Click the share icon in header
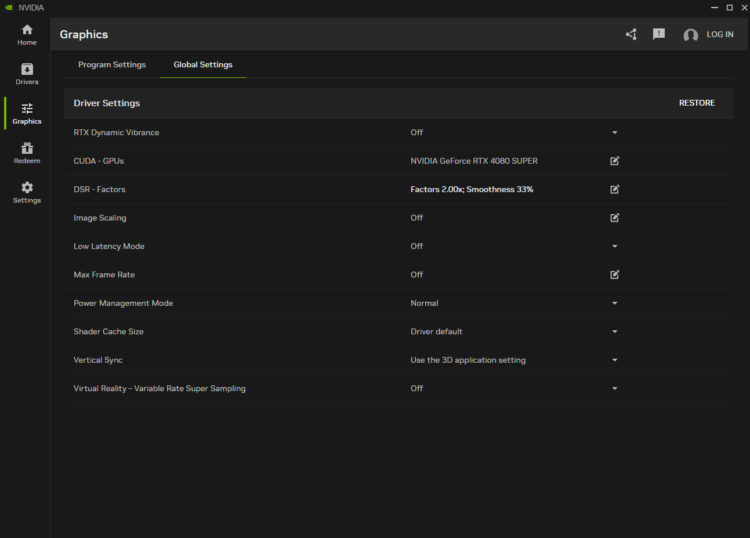The width and height of the screenshot is (750, 538). pyautogui.click(x=631, y=34)
